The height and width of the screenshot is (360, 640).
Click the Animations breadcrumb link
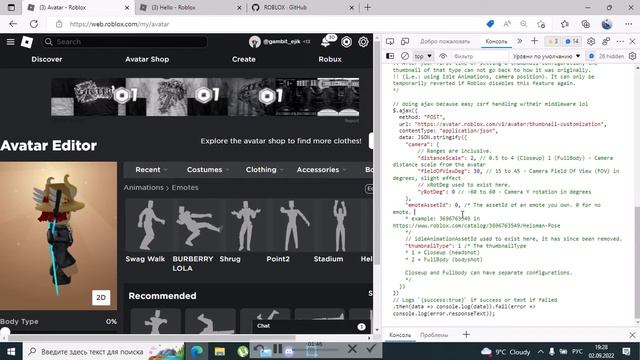tap(143, 187)
